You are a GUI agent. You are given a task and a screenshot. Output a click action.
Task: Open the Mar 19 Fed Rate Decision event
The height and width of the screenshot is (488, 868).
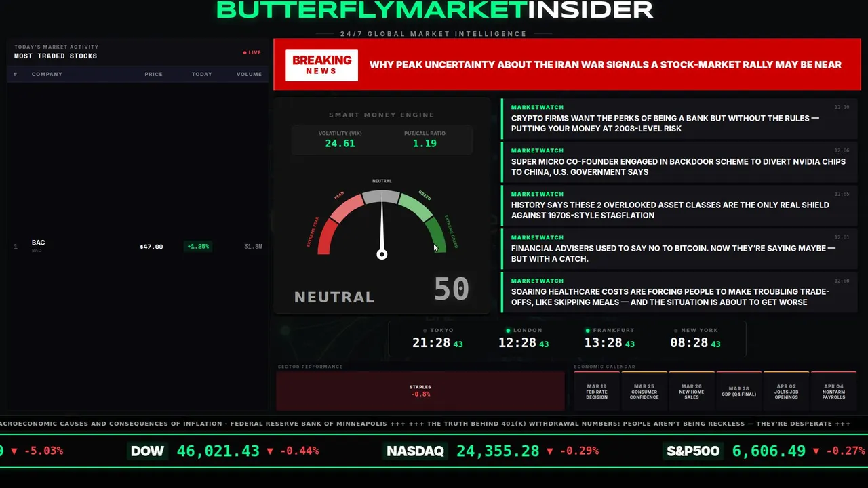(x=597, y=391)
